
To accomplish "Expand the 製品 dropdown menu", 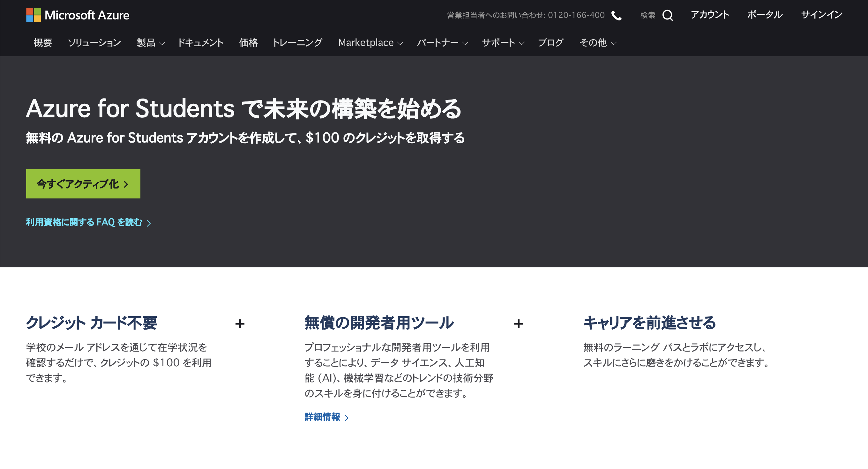I will (x=151, y=42).
